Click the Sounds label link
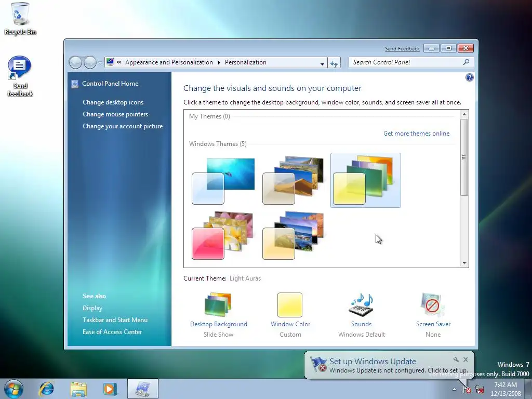 pyautogui.click(x=362, y=324)
